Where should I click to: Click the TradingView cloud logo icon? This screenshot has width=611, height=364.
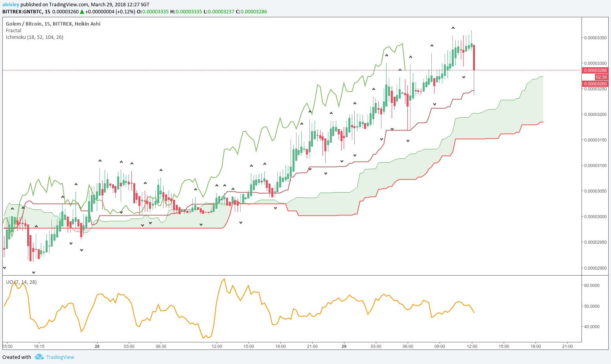click(39, 357)
